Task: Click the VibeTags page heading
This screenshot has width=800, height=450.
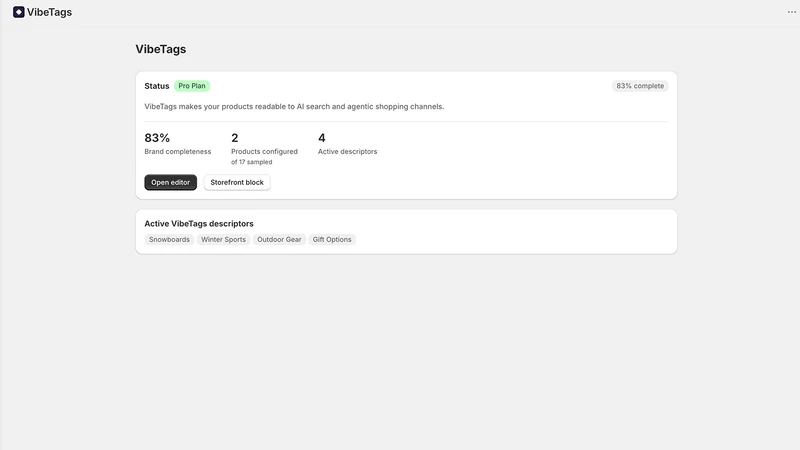Action: point(161,49)
